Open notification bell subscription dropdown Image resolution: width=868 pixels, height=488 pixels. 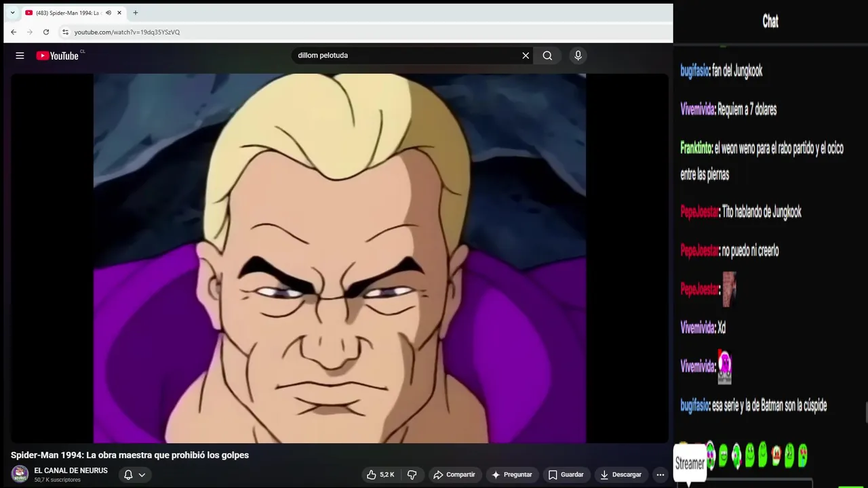134,474
